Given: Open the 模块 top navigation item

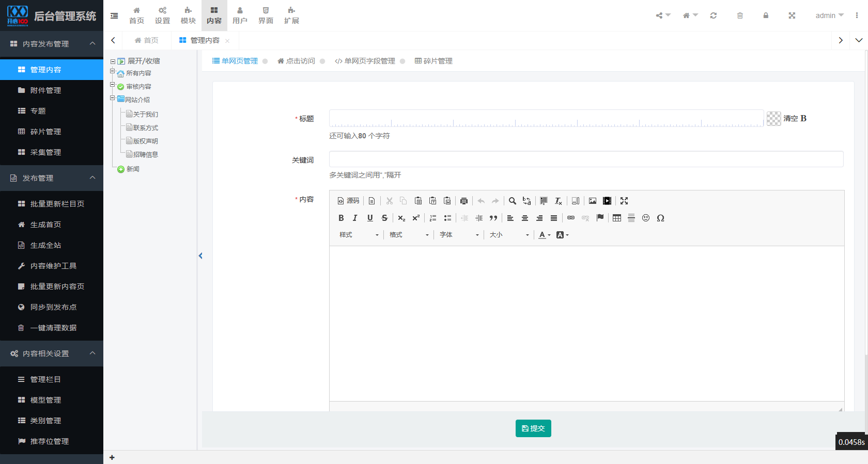Looking at the screenshot, I should click(188, 15).
